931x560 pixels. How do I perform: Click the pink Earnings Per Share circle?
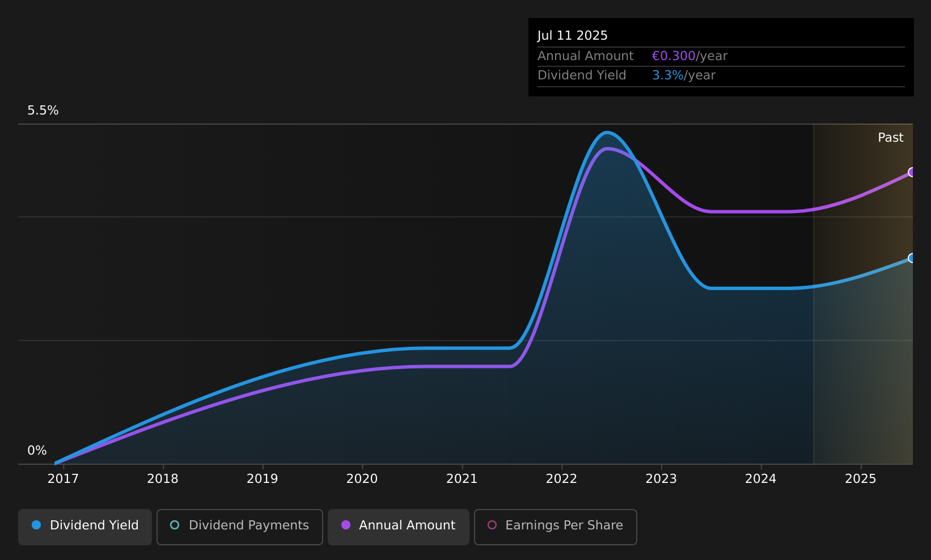click(492, 525)
